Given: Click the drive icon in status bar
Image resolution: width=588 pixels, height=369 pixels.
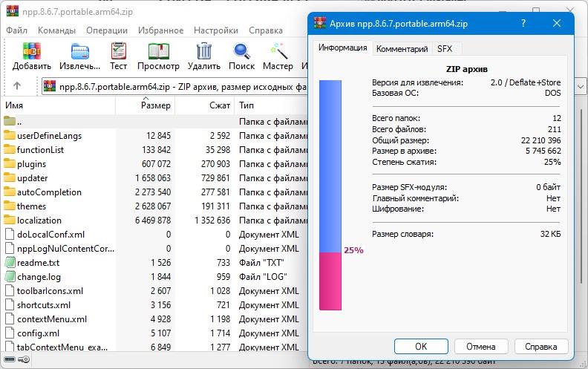Looking at the screenshot, I should pyautogui.click(x=10, y=359).
